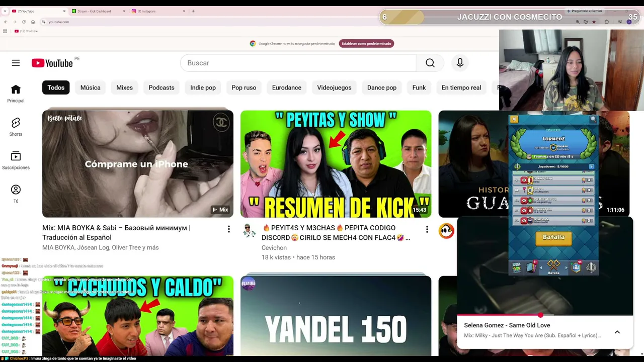Open the cards collection tab in the game
Viewport: 644px width, 362px height.
click(531, 267)
